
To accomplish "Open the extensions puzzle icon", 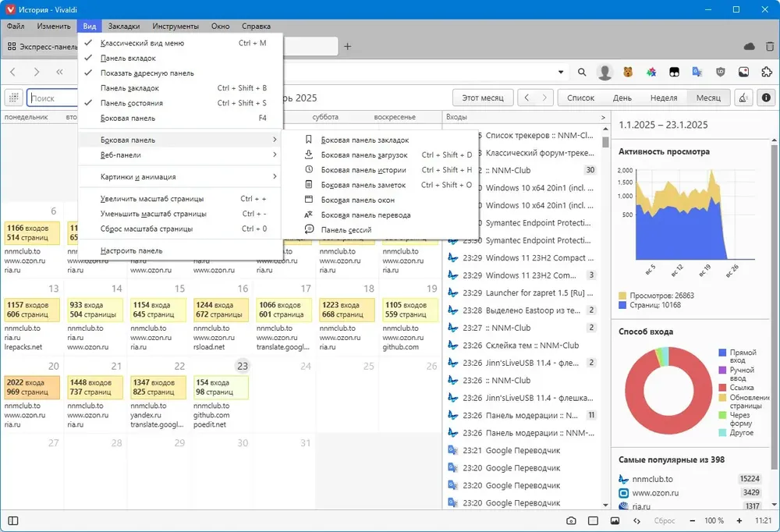I will tap(767, 73).
